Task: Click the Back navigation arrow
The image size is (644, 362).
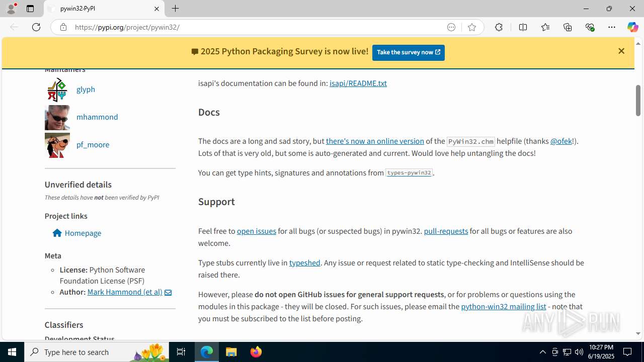Action: (14, 27)
